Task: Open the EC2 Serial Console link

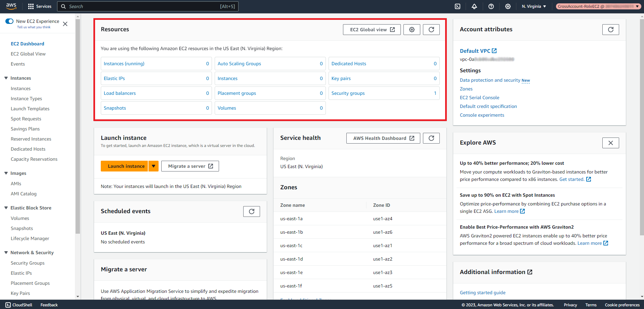Action: [479, 98]
